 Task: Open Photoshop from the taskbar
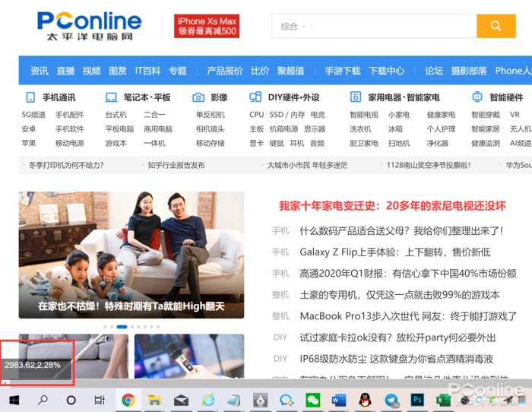[x=417, y=400]
